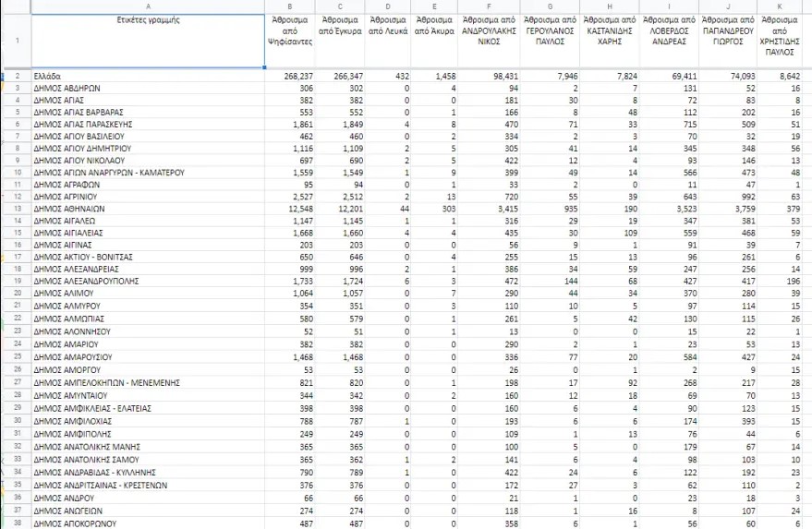Select row 38 header number
Viewport: 812px width, 529px height.
[16, 523]
